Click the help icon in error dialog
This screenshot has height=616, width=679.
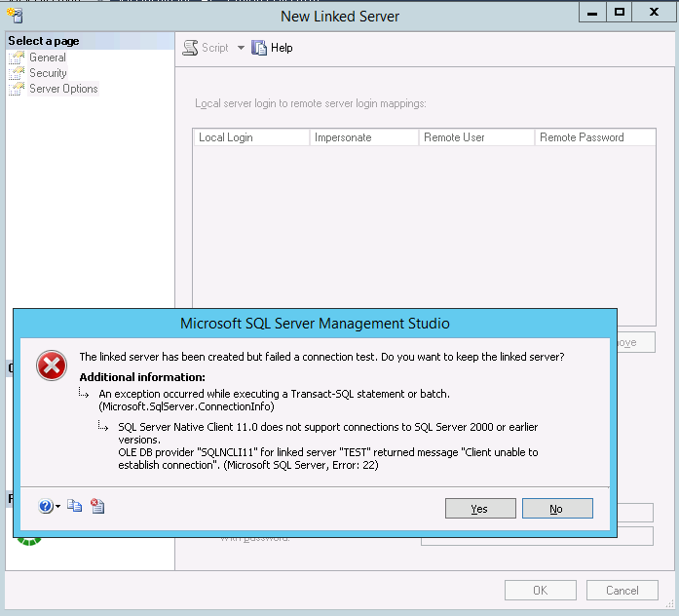click(45, 506)
